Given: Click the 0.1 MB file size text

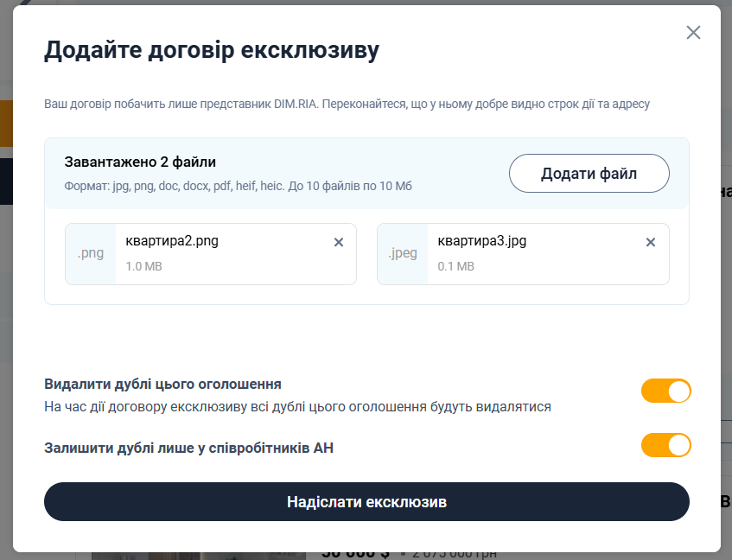Looking at the screenshot, I should [x=455, y=266].
